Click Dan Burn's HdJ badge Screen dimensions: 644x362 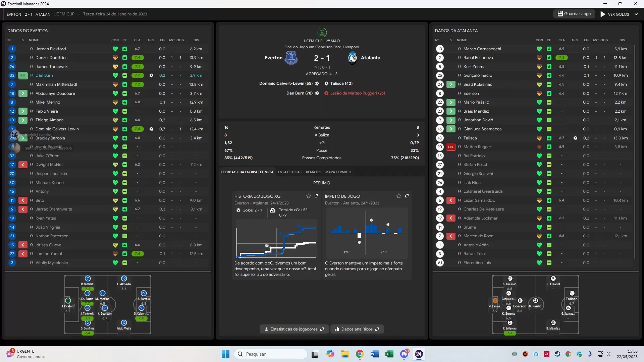coord(22,75)
